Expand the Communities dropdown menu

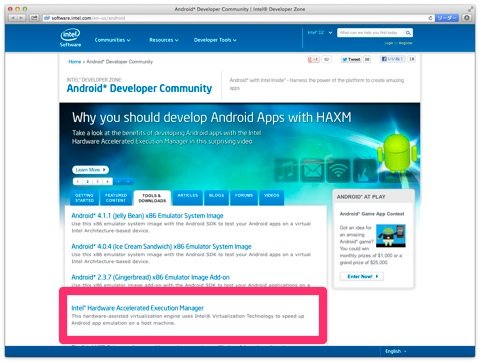pyautogui.click(x=112, y=40)
